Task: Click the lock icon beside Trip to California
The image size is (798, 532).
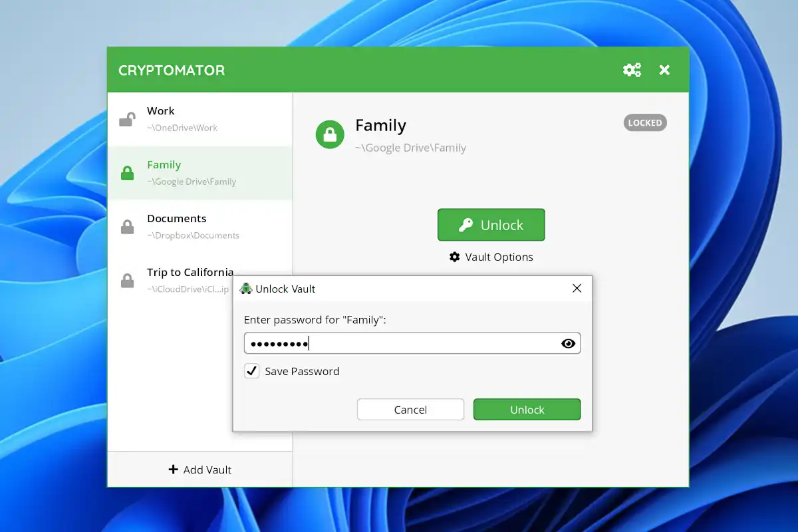Action: click(x=126, y=281)
